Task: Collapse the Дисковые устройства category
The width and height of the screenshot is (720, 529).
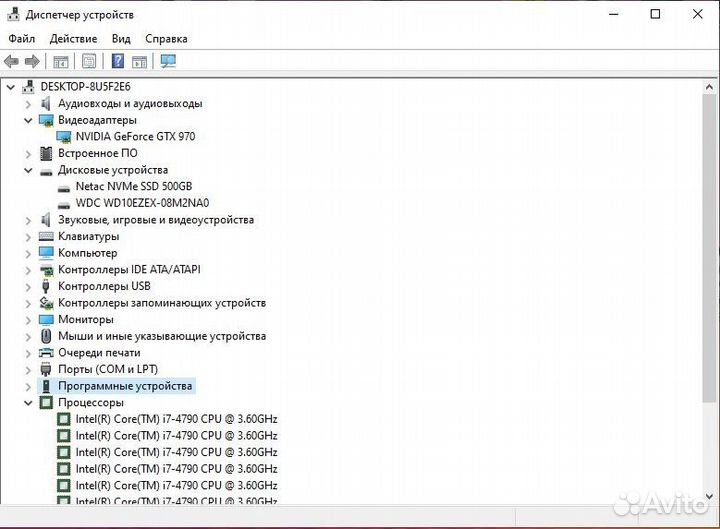Action: coord(28,170)
